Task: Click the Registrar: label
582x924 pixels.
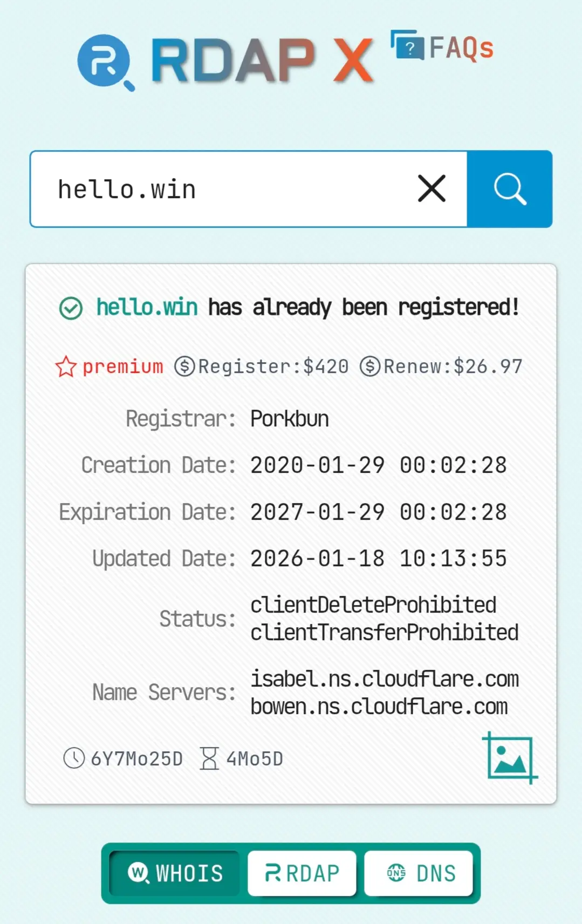Action: pos(181,419)
